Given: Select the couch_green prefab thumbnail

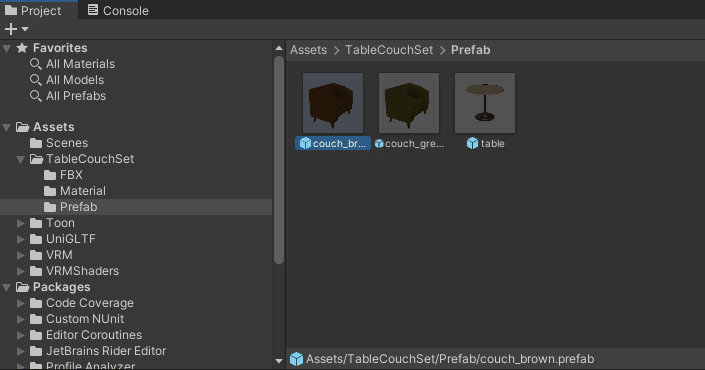Looking at the screenshot, I should [409, 103].
